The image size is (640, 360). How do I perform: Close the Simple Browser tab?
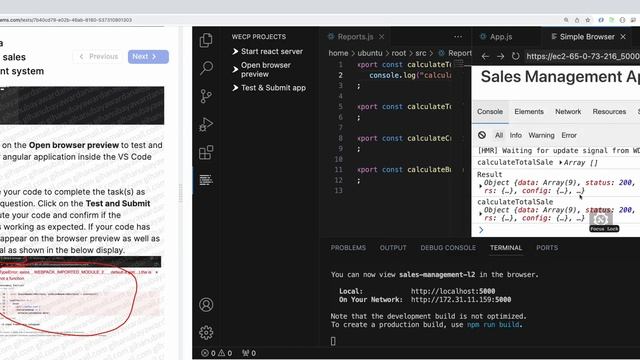(623, 37)
